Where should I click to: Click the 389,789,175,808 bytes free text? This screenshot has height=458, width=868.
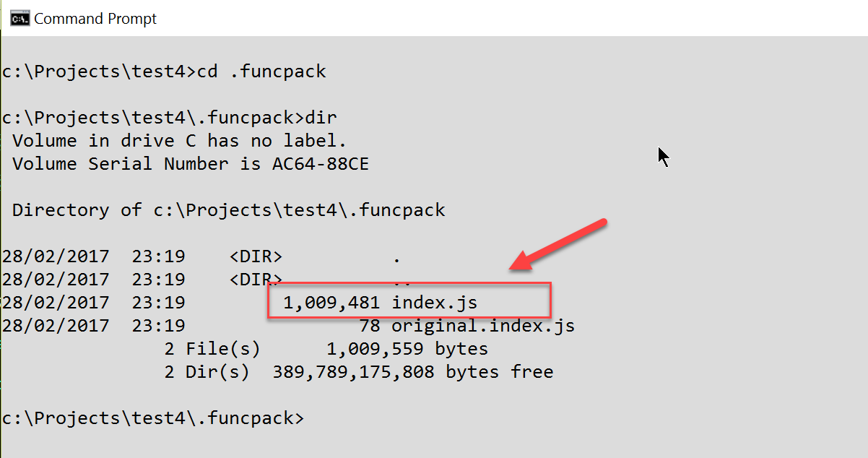point(413,372)
